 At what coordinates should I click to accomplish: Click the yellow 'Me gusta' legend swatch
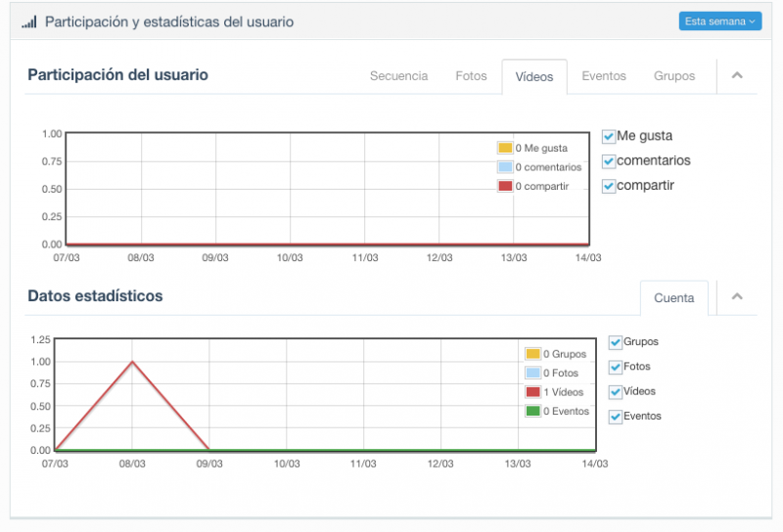pos(505,148)
